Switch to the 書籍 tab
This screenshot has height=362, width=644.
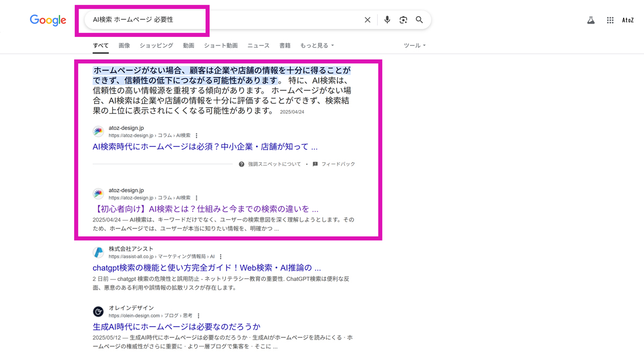(x=285, y=46)
